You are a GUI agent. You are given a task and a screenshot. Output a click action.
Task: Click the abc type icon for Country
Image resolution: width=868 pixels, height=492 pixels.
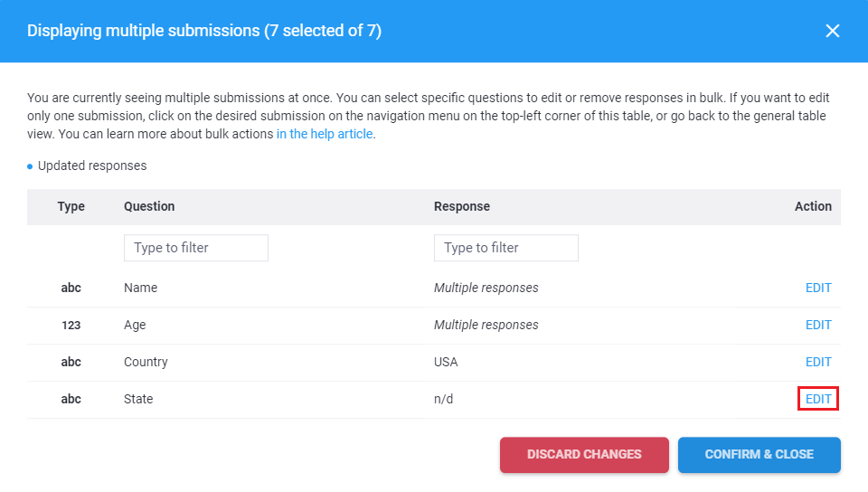click(71, 362)
